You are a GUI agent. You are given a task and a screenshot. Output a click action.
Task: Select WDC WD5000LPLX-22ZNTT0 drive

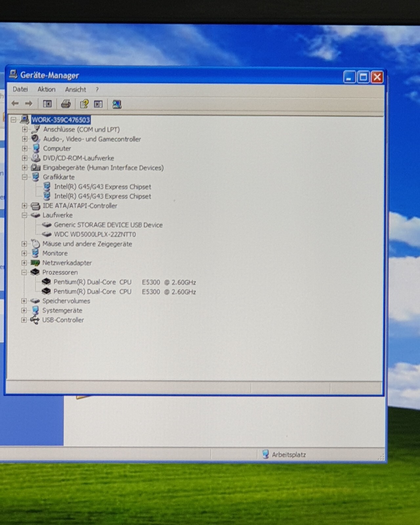point(95,234)
